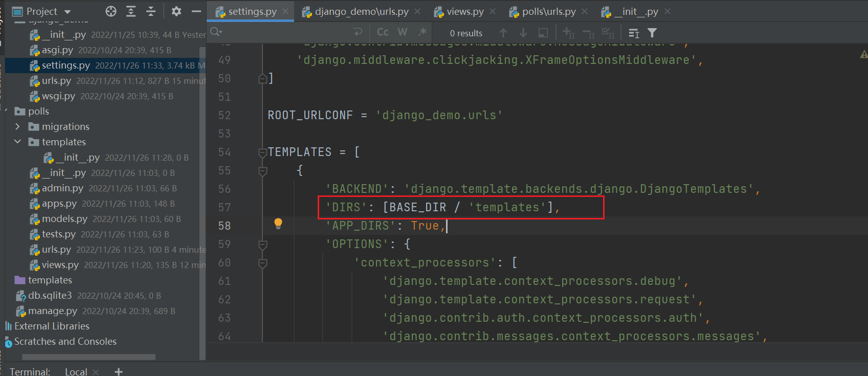The image size is (868, 376).
Task: Select the Local terminal tab
Action: [x=76, y=371]
